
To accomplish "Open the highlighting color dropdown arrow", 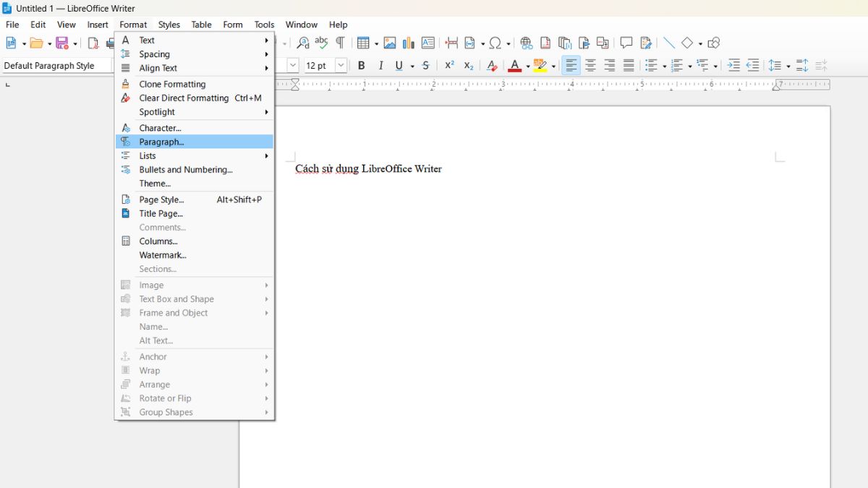I will pyautogui.click(x=553, y=67).
